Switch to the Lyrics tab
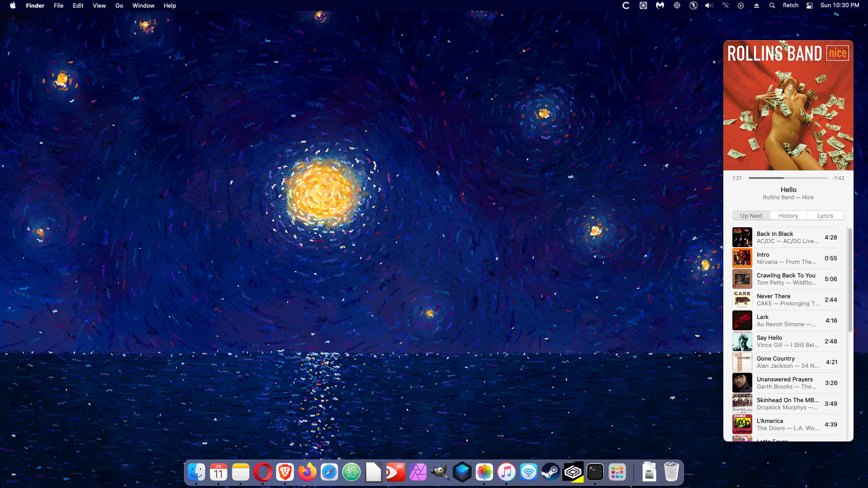Viewport: 868px width, 488px height. 825,216
